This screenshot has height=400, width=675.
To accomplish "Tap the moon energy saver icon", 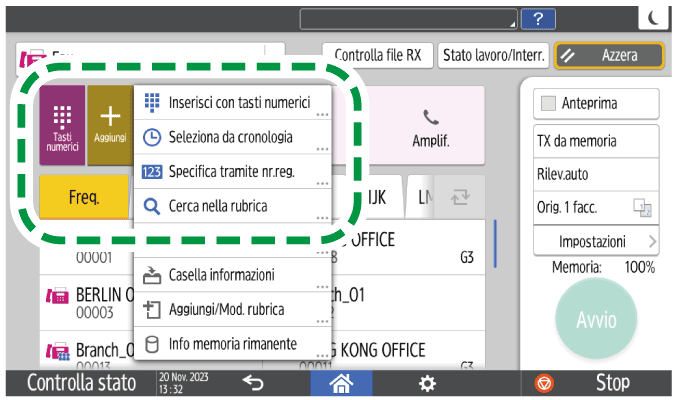I will [653, 18].
